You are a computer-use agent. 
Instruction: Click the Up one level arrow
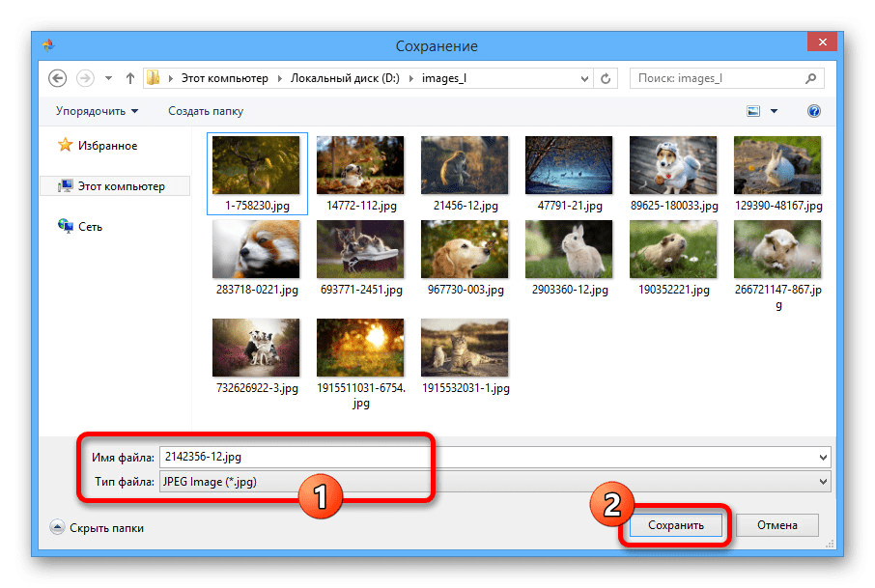point(130,78)
